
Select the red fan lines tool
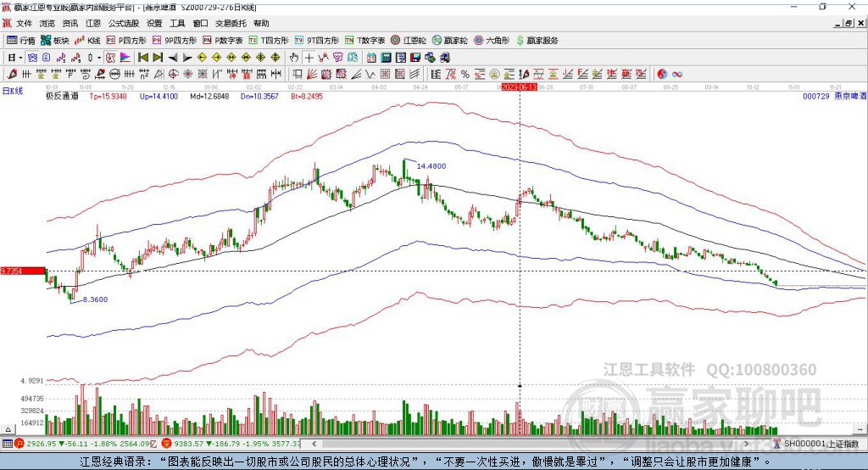coord(312,75)
